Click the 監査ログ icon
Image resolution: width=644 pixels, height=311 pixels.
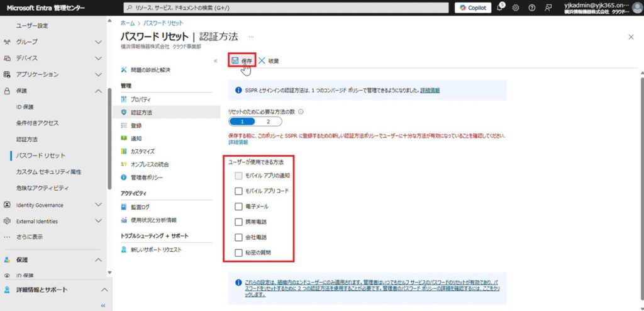point(124,207)
